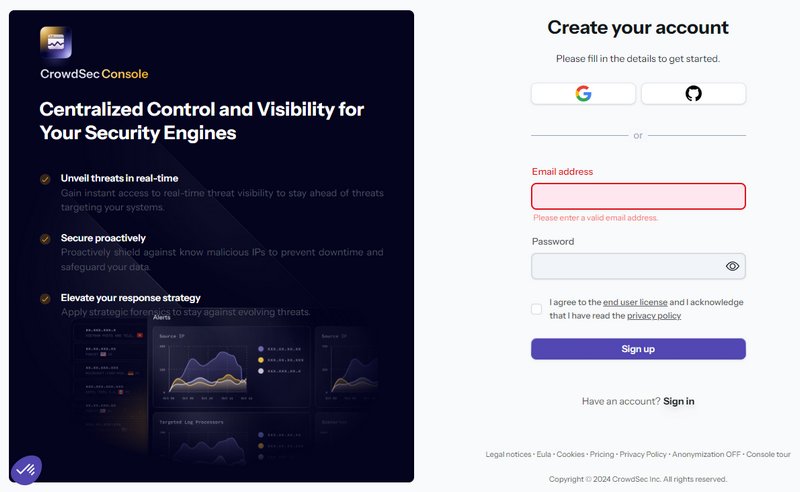Sign up with Google icon button
This screenshot has height=492, width=800.
pos(583,93)
